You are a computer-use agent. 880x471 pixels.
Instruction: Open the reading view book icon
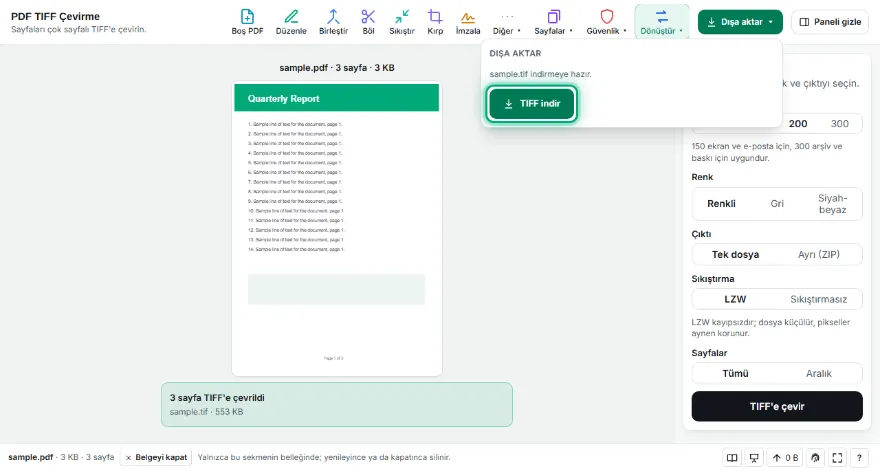point(732,458)
